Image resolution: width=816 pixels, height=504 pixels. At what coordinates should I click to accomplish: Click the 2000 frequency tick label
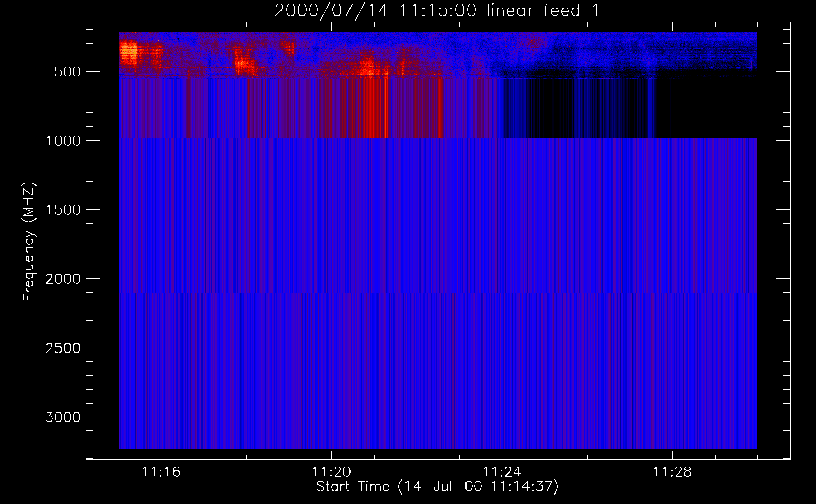click(64, 279)
